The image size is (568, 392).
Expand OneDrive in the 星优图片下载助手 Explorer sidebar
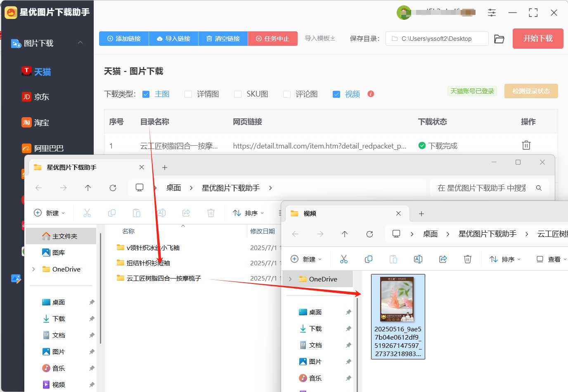(x=33, y=269)
